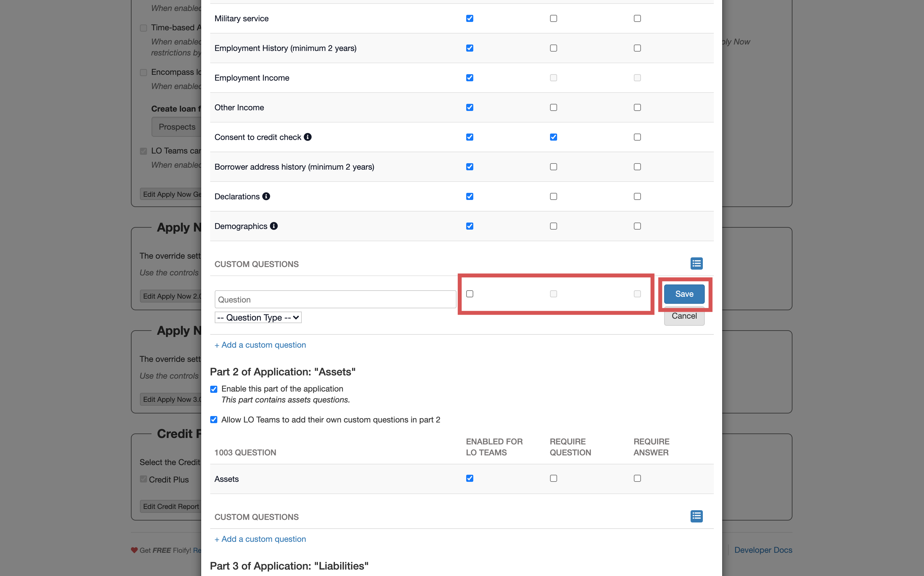Cancel the new custom question
Image resolution: width=924 pixels, height=576 pixels.
point(684,317)
